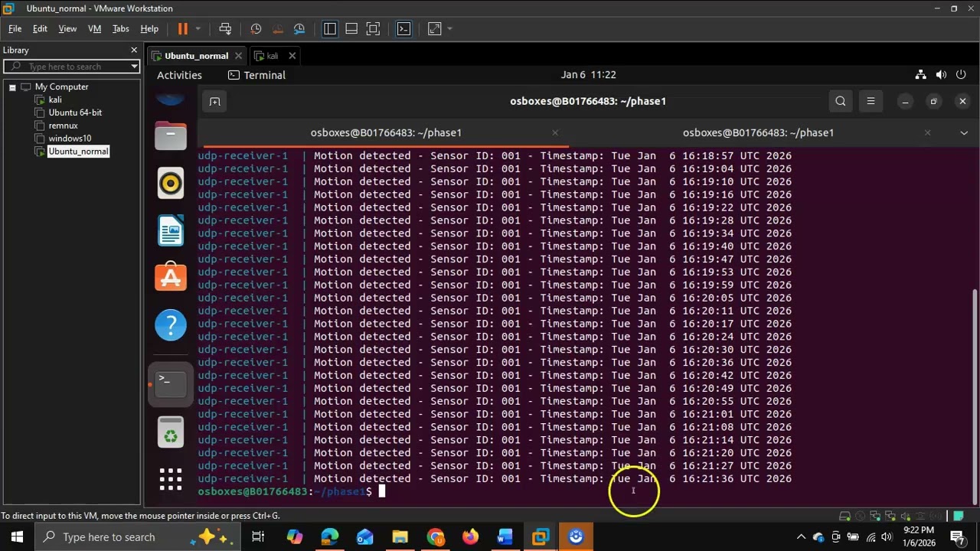Open the Help menu
Viewport: 980px width, 551px height.
pos(149,28)
